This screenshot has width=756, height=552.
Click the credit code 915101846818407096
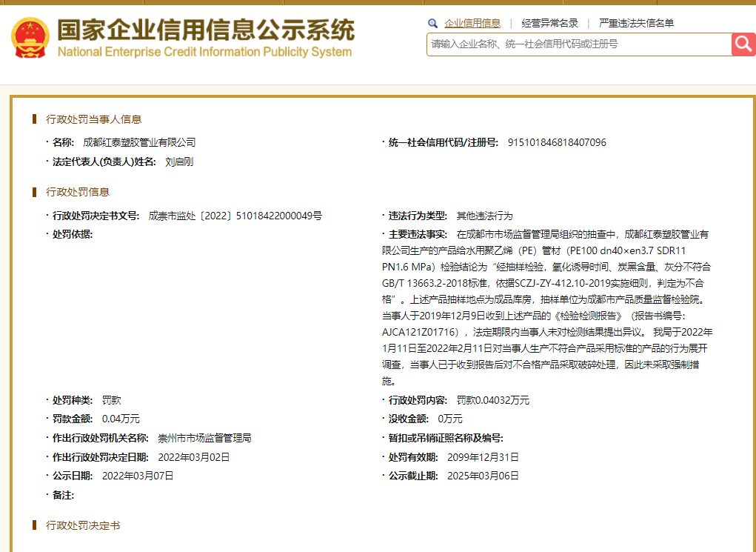pos(557,142)
